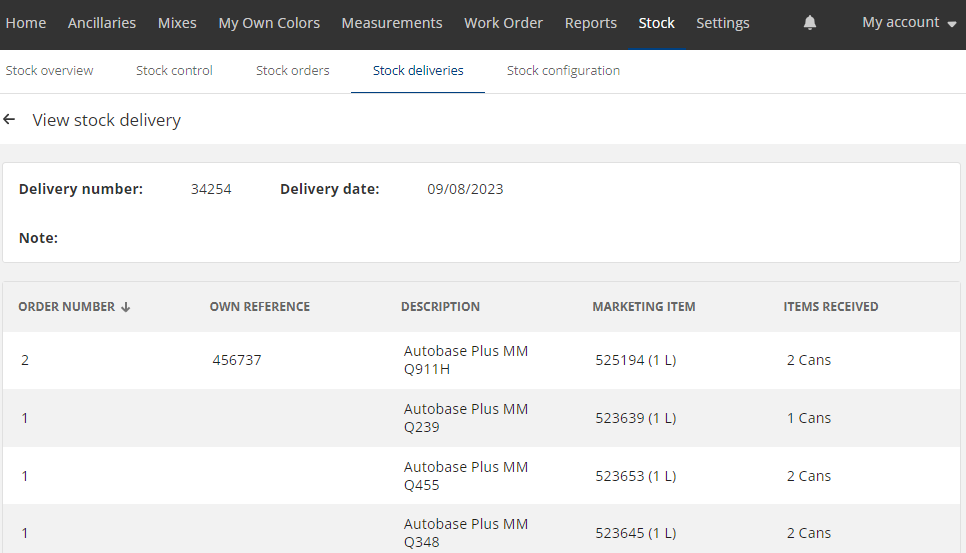Viewport: 966px width, 553px height.
Task: Click the sort arrow next to Order Number
Action: [x=126, y=307]
